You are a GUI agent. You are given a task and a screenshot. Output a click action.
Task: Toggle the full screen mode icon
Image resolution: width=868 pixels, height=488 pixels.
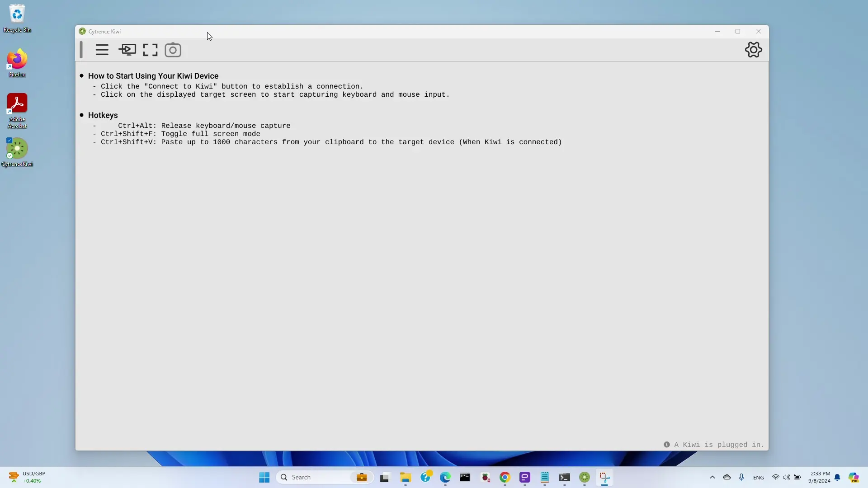point(150,50)
